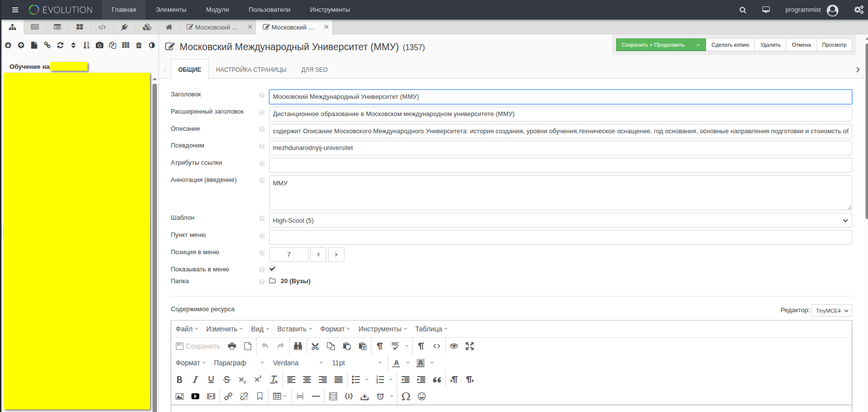Click the Сделать копию button
Viewport: 868px width, 412px height.
(x=730, y=45)
